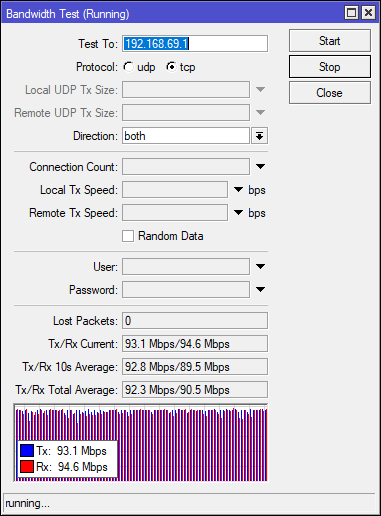Expand the Connection Count field arrow

click(260, 166)
